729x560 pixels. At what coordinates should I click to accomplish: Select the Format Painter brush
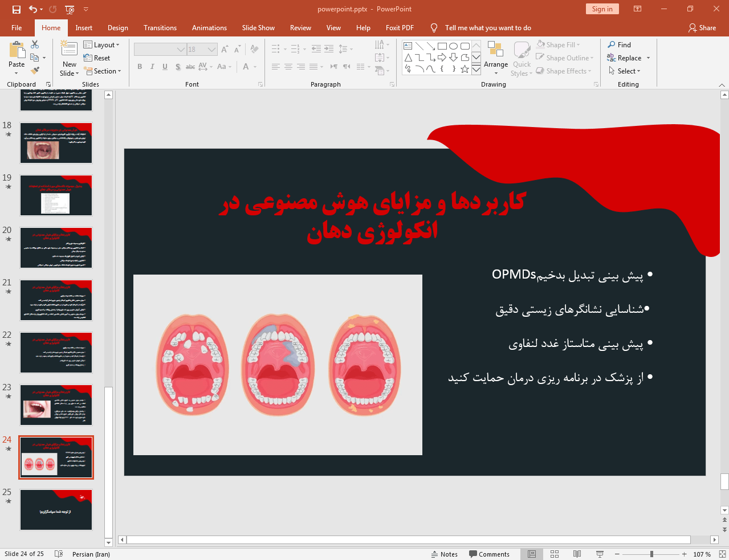point(35,71)
